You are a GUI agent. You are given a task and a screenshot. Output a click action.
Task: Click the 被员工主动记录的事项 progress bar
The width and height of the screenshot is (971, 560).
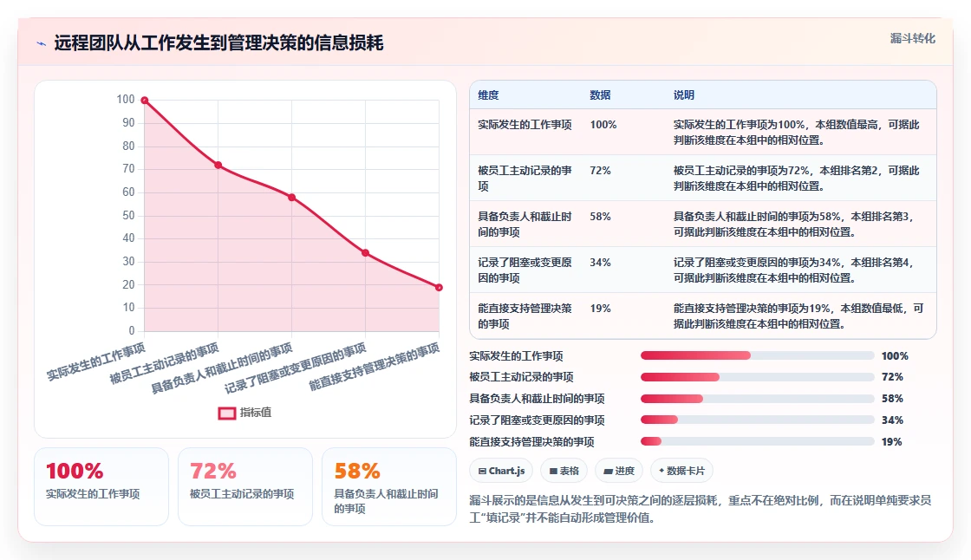[758, 376]
